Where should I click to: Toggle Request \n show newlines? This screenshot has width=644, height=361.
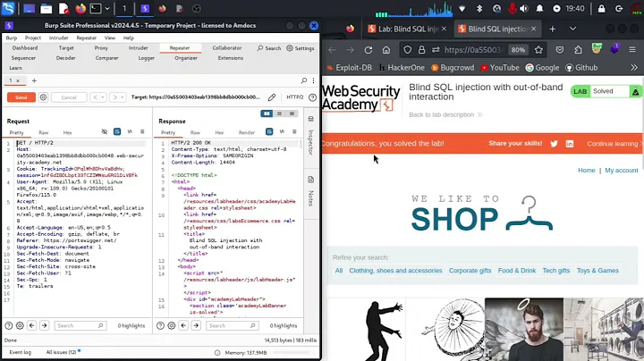pyautogui.click(x=130, y=131)
